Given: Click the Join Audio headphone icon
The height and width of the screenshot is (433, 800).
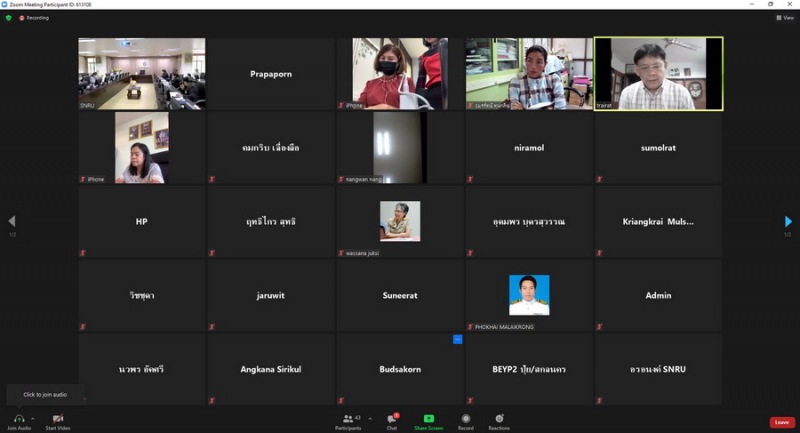Looking at the screenshot, I should point(19,418).
